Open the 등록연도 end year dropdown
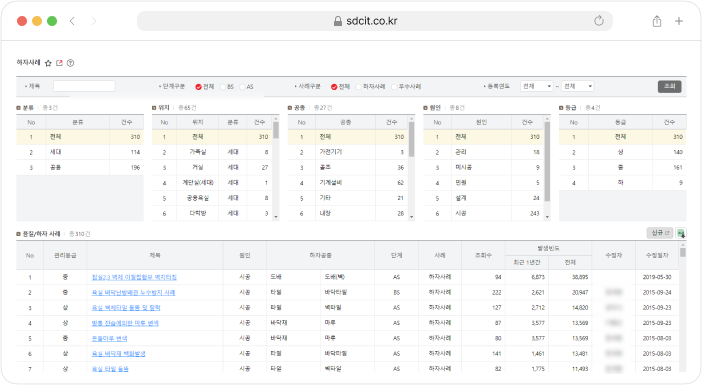The height and width of the screenshot is (385, 702). pos(578,86)
